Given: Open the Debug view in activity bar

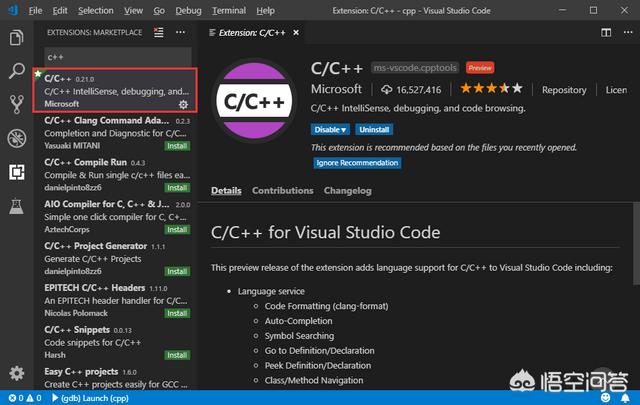Looking at the screenshot, I should (x=16, y=138).
